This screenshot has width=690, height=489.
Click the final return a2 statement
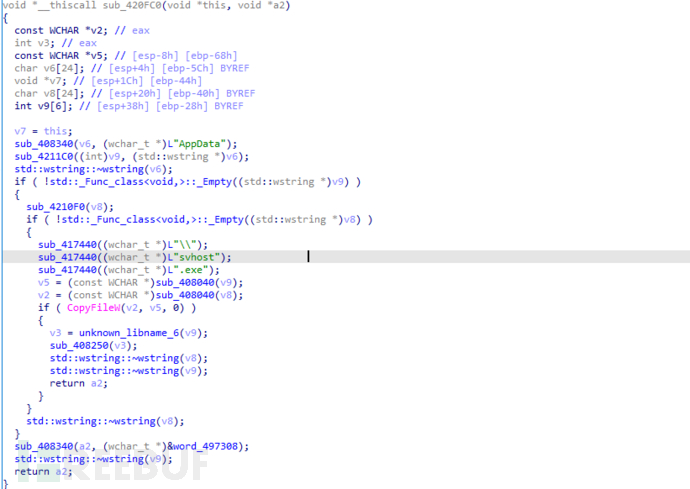pos(43,471)
